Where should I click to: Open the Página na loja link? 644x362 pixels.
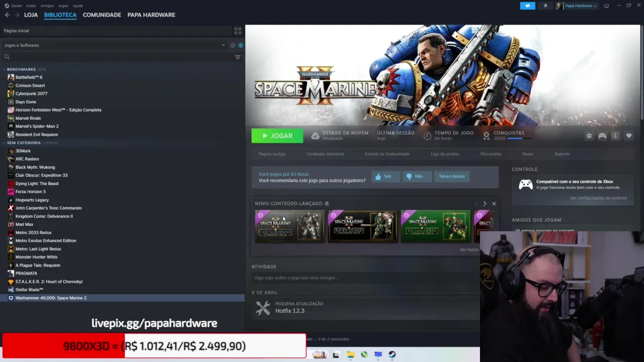tap(272, 154)
